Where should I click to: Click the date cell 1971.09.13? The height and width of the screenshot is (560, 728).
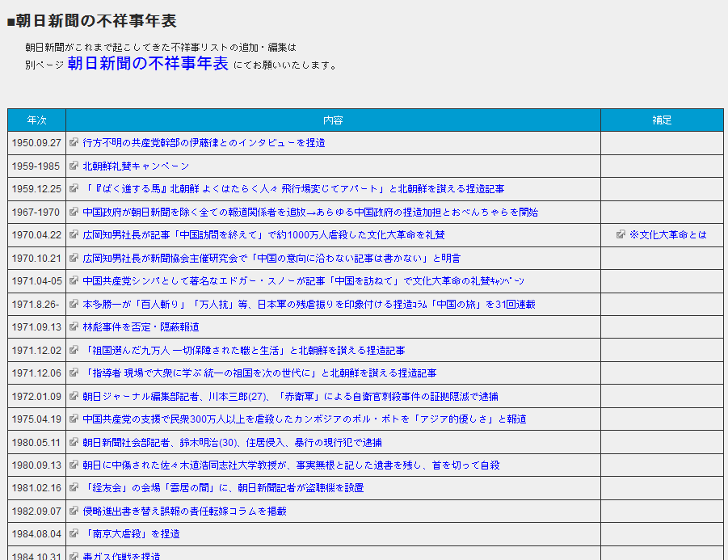click(x=36, y=327)
